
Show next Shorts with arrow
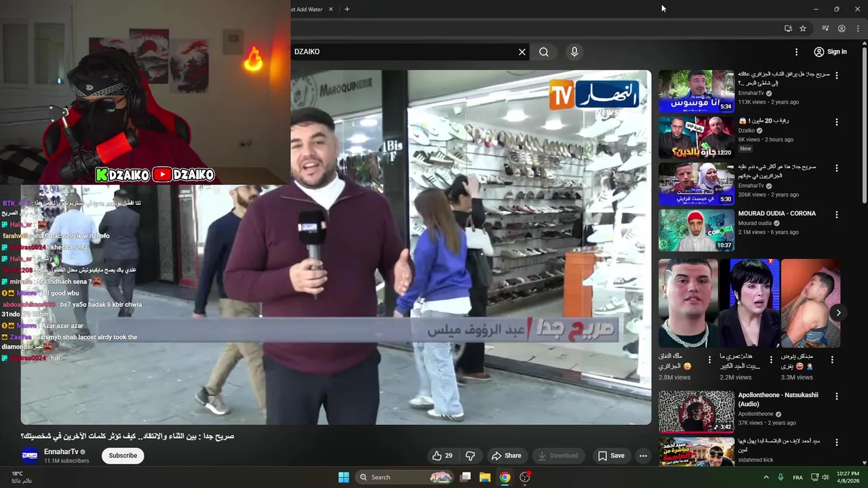(x=838, y=312)
